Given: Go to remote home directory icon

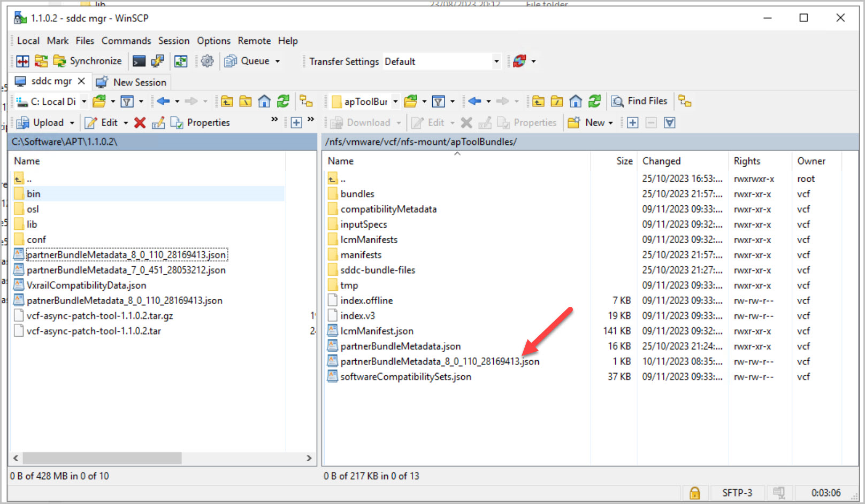Looking at the screenshot, I should coord(576,101).
